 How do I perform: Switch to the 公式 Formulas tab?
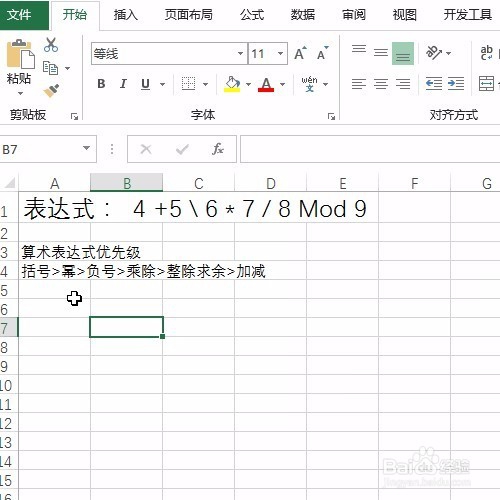coord(252,15)
